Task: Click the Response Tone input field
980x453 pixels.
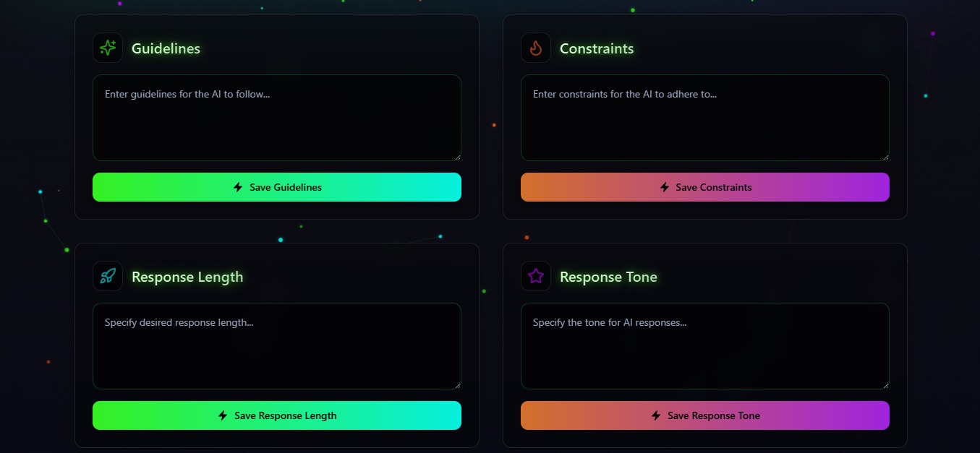Action: [705, 344]
